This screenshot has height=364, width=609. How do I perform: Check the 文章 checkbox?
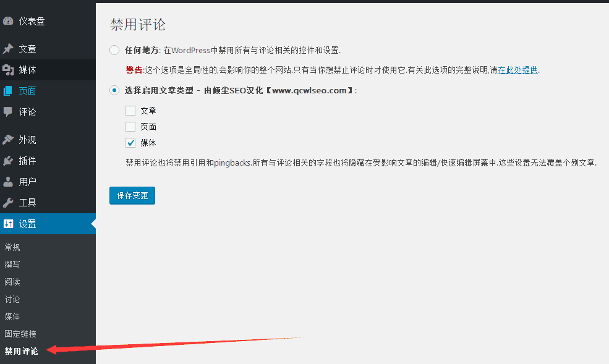coord(130,111)
